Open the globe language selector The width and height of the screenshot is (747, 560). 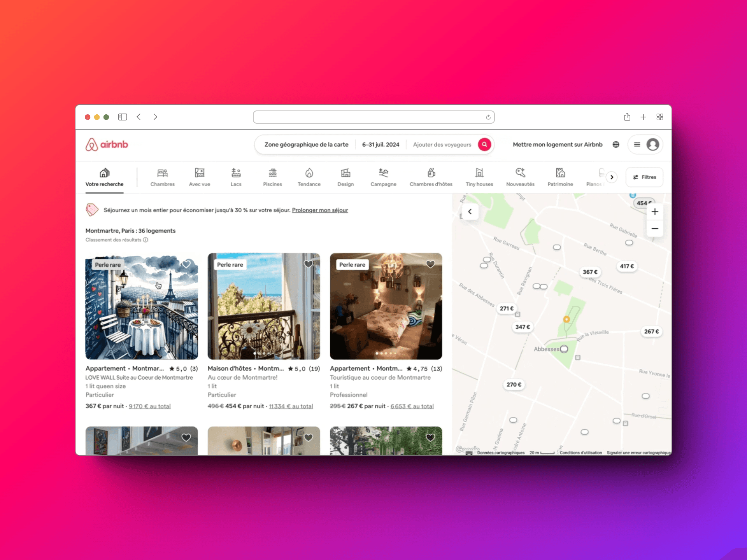pos(616,144)
